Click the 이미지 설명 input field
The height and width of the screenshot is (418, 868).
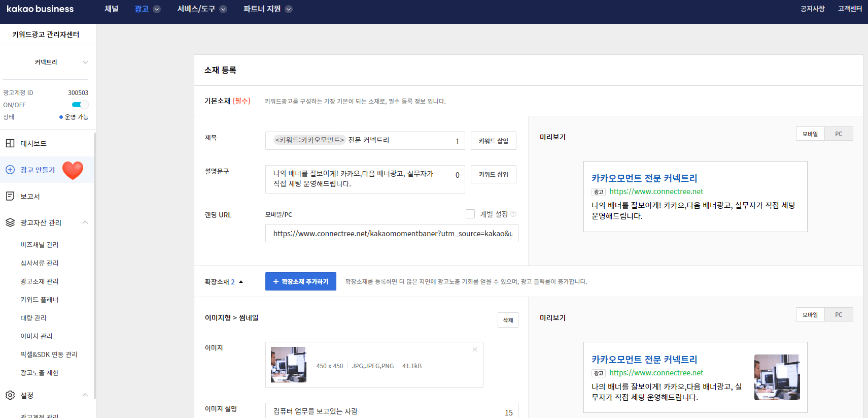(x=392, y=411)
